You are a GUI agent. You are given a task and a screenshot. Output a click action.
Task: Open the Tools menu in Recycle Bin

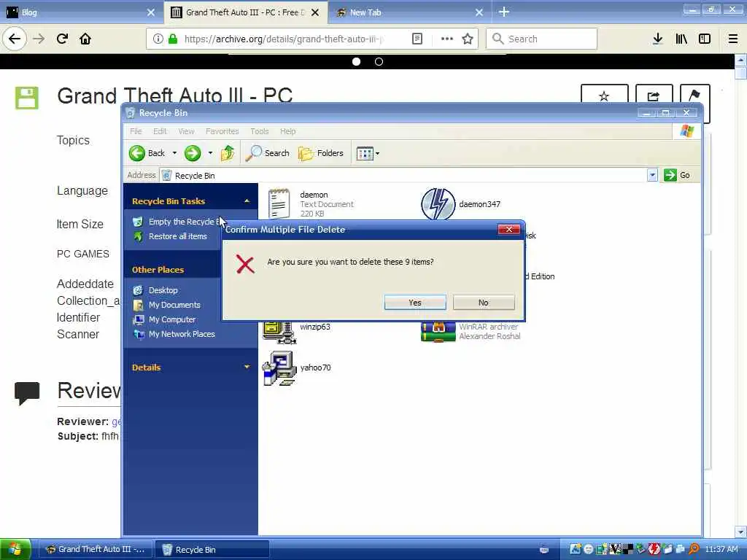[x=259, y=131]
